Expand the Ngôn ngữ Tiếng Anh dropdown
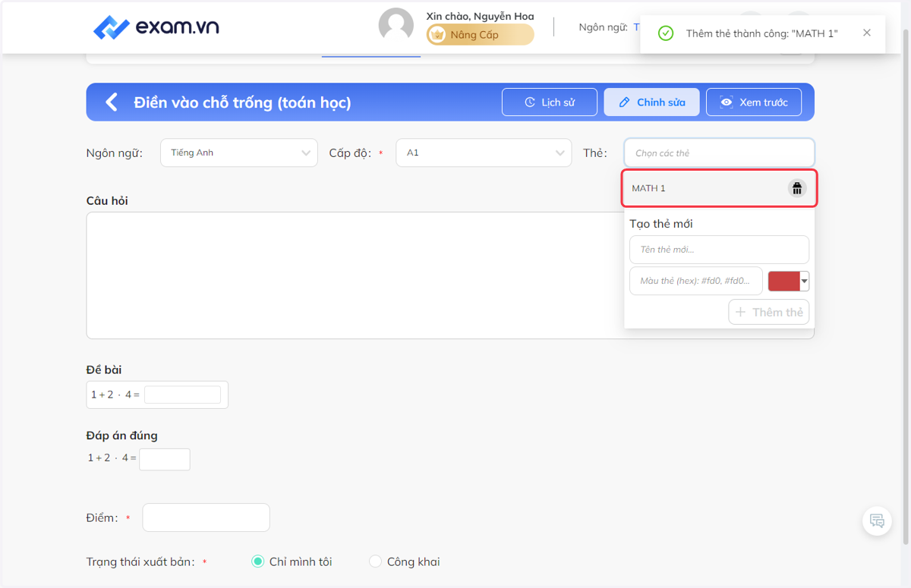911x588 pixels. click(x=239, y=153)
